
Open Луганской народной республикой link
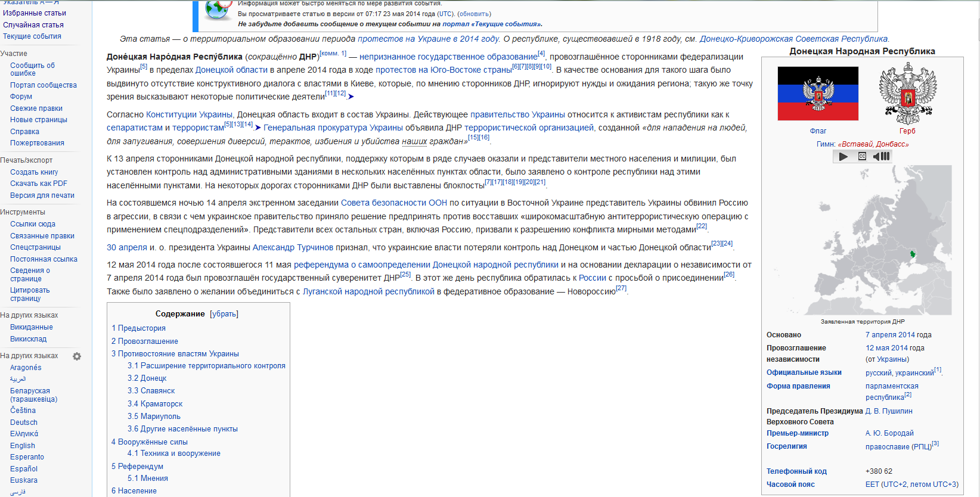tap(368, 291)
